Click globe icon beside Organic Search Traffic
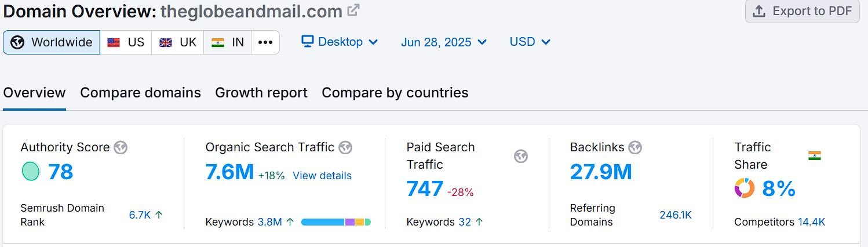 345,147
